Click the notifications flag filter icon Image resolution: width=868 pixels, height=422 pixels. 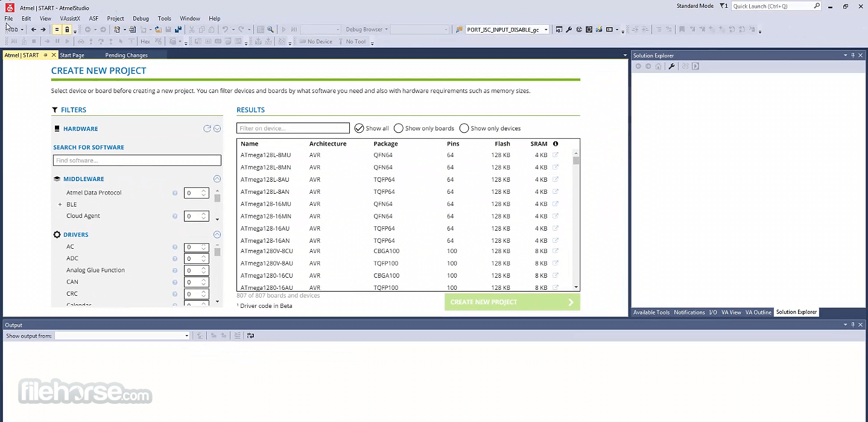point(724,6)
